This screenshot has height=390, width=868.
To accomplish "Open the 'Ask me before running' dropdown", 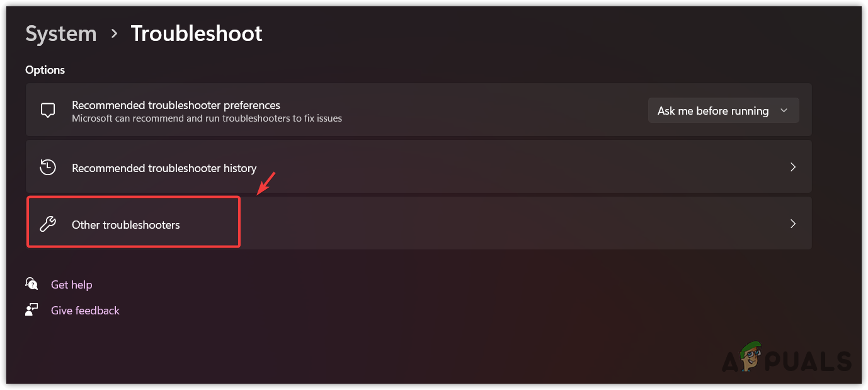I will pyautogui.click(x=712, y=111).
